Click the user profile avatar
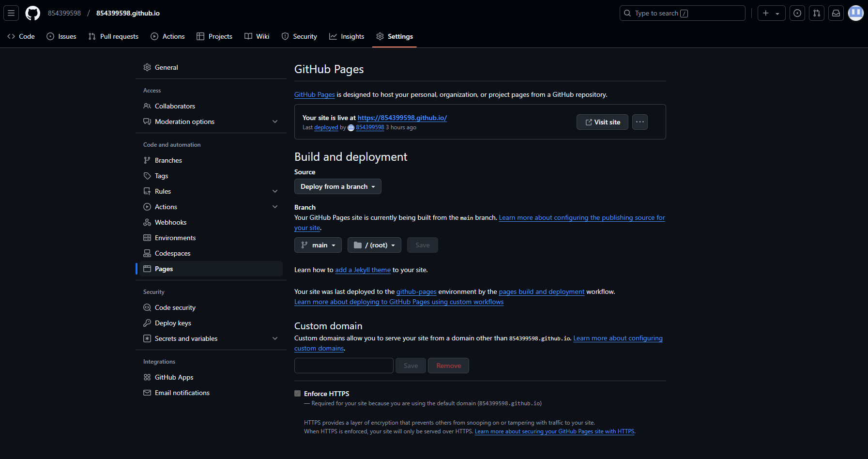 (855, 13)
